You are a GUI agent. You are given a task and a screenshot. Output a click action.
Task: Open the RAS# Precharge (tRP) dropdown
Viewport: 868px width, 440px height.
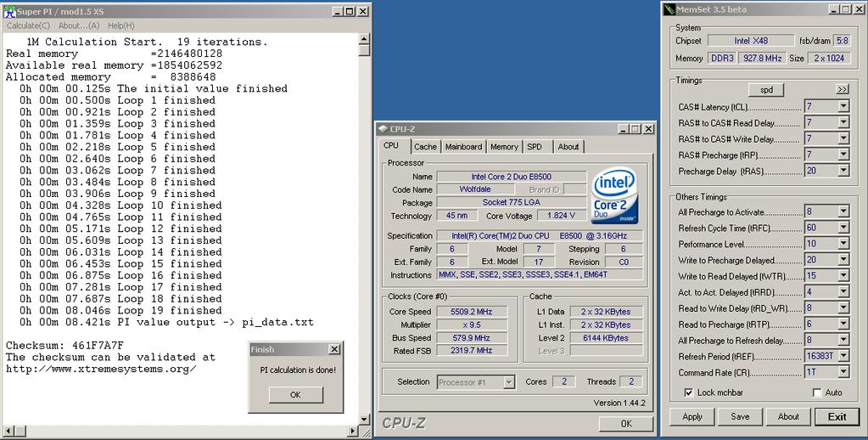pyautogui.click(x=843, y=155)
